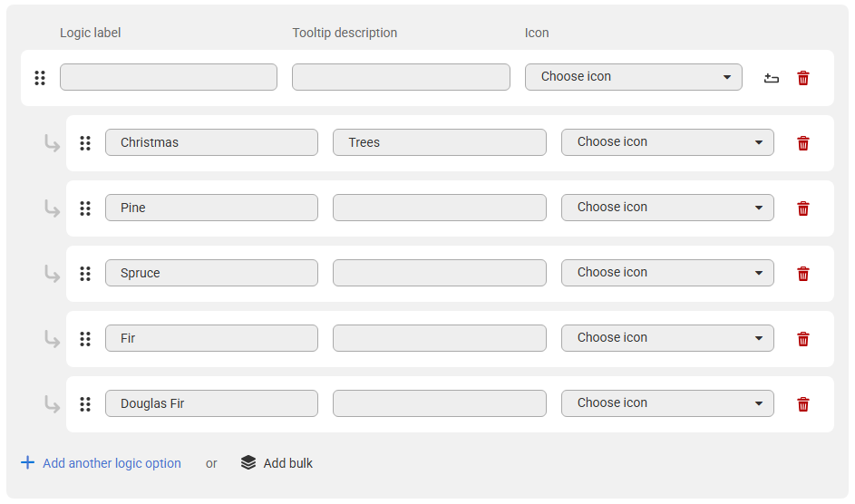Click the add sub-option icon in top row

[x=771, y=78]
